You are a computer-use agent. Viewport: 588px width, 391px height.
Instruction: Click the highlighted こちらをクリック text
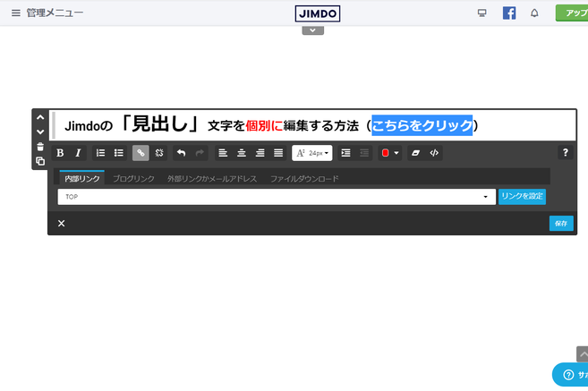pos(422,125)
